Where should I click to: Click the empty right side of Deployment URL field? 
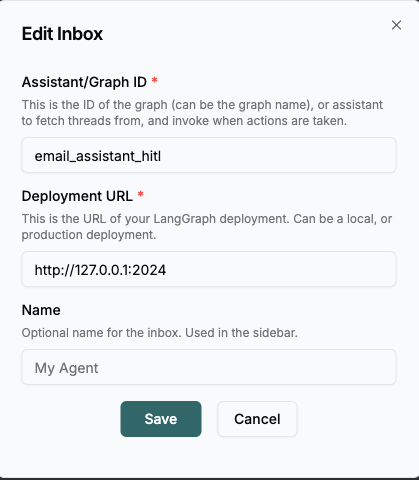[x=280, y=269]
